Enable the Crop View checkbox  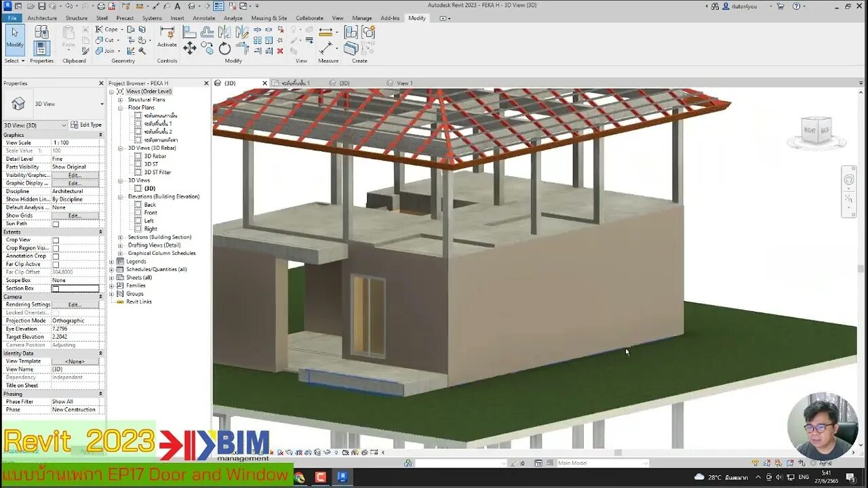click(x=56, y=240)
